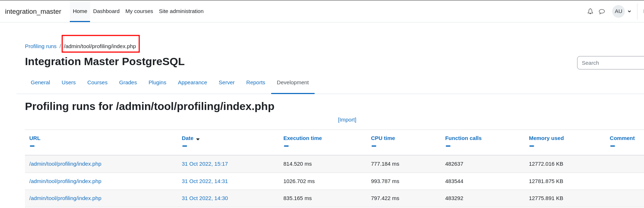Collapse the Memory used column minus icon
Screen dimensions: 644x208
(x=532, y=146)
